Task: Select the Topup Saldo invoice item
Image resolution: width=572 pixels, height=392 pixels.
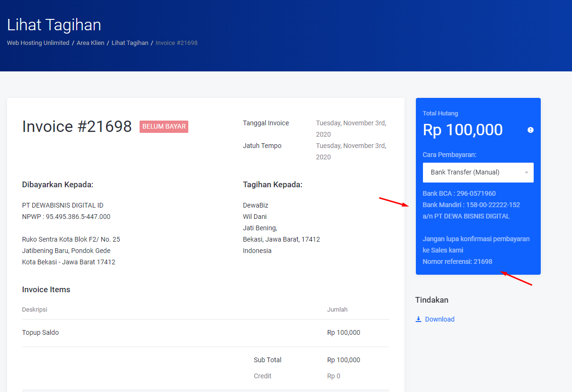Action: coord(41,332)
